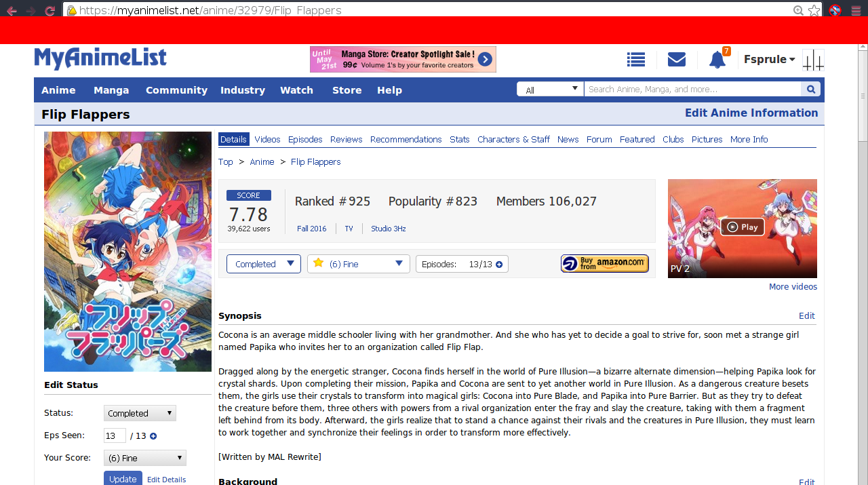Switch to the Clubs tab
The height and width of the screenshot is (485, 868).
[673, 139]
